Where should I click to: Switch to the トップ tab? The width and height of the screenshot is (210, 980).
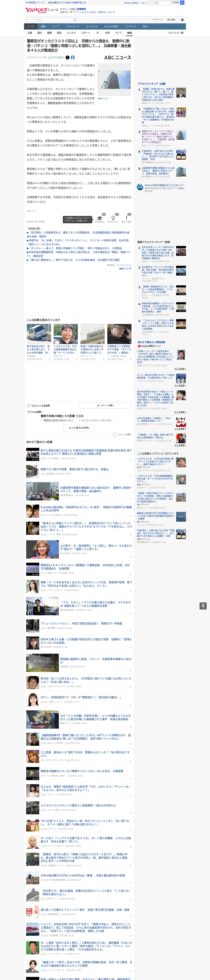click(31, 27)
